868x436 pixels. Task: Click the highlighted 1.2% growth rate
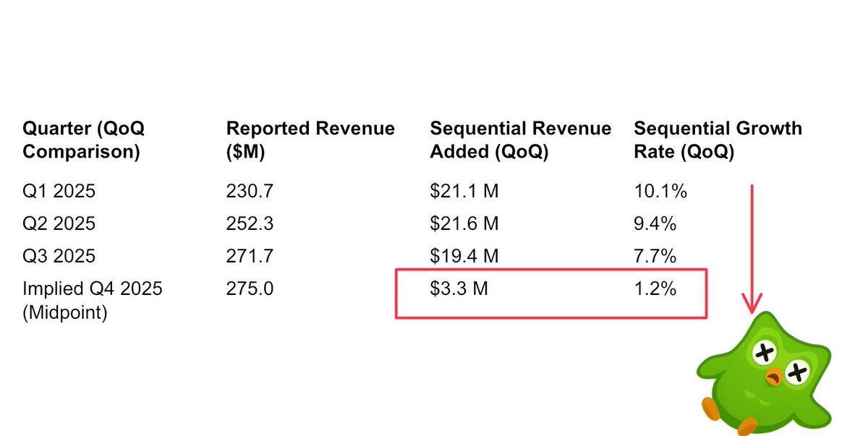pos(655,289)
